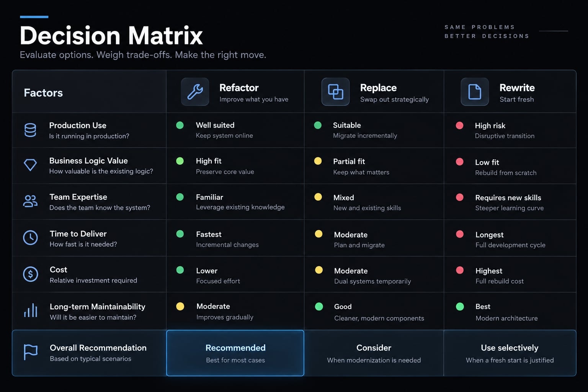Click the Business Logic Value row label
The width and height of the screenshot is (588, 392).
coord(88,161)
